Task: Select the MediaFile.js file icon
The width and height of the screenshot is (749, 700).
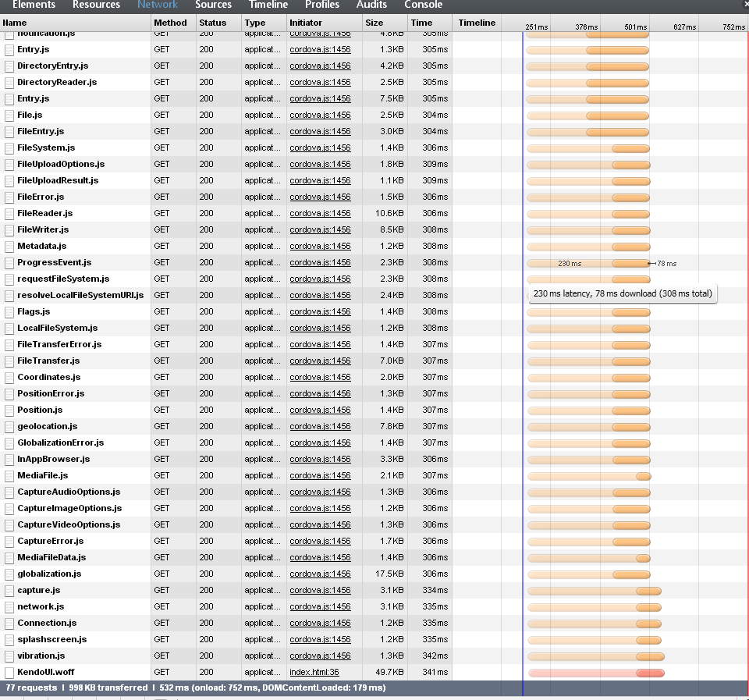Action: (9, 476)
